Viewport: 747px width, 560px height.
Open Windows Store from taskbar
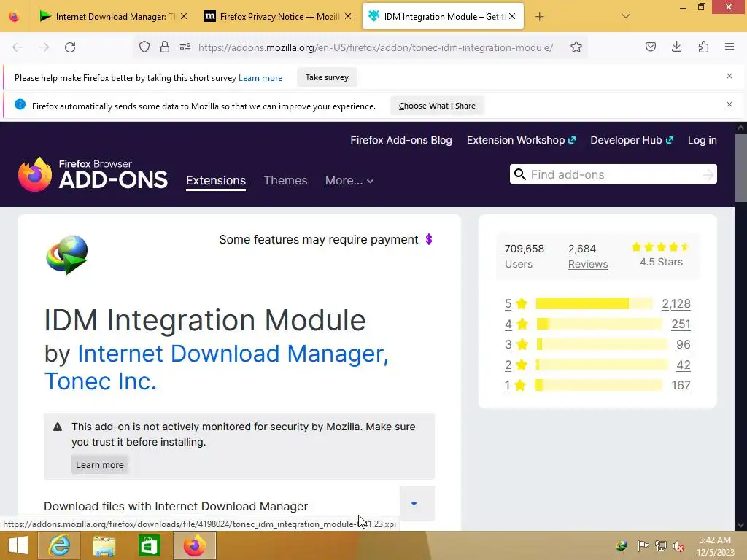pos(149,545)
